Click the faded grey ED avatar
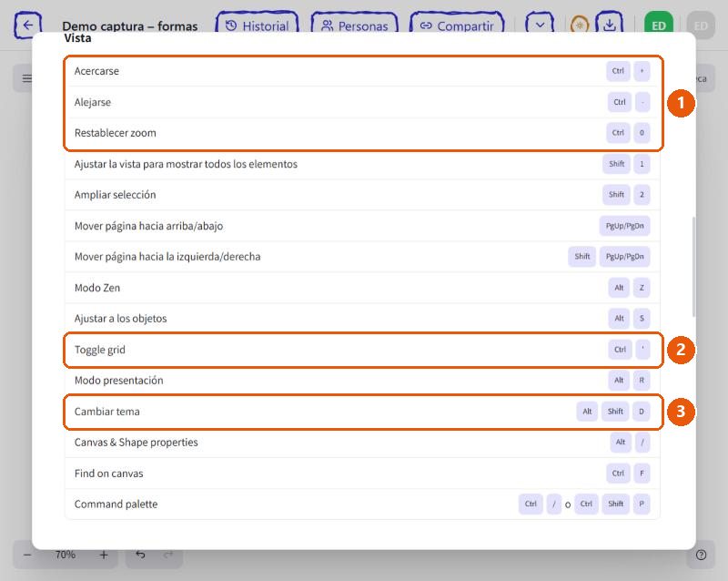The image size is (728, 581). click(x=701, y=25)
